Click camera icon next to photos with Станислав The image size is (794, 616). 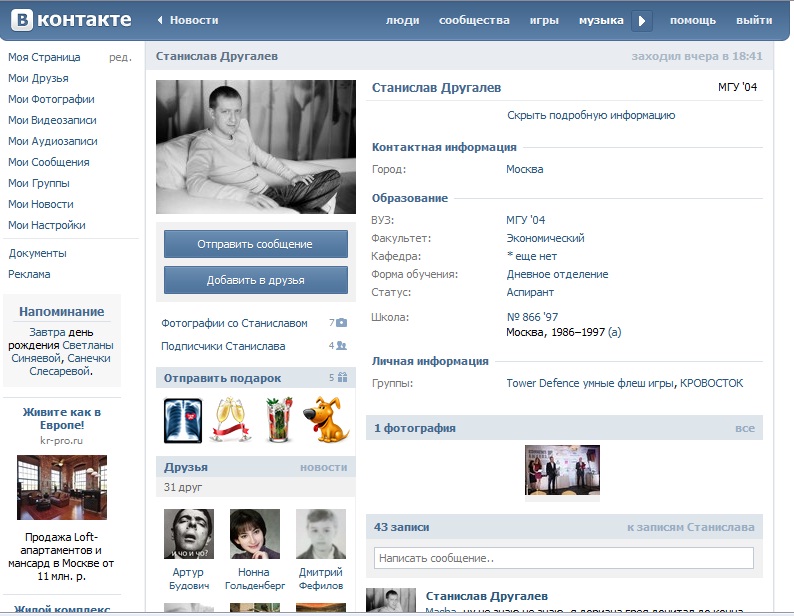[x=342, y=323]
